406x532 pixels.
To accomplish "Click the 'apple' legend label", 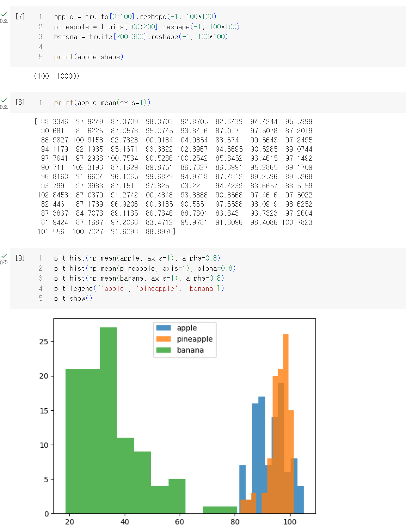I will (187, 328).
